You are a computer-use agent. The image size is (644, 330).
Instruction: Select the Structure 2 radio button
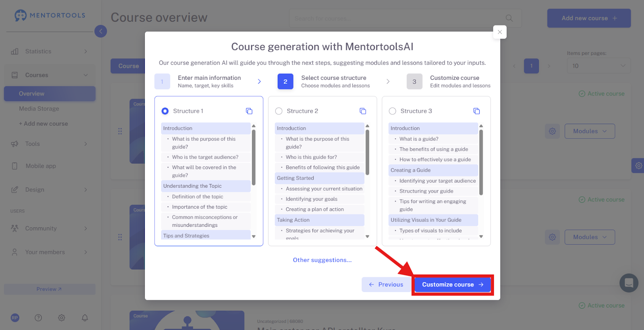(x=279, y=111)
